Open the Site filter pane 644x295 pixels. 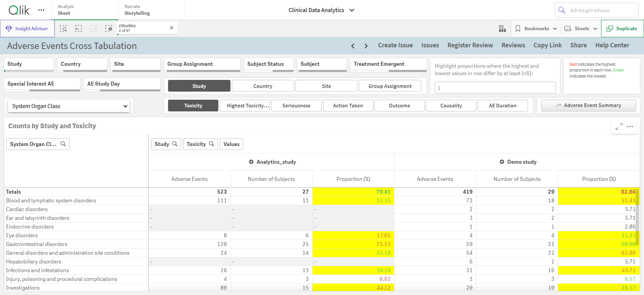[136, 64]
